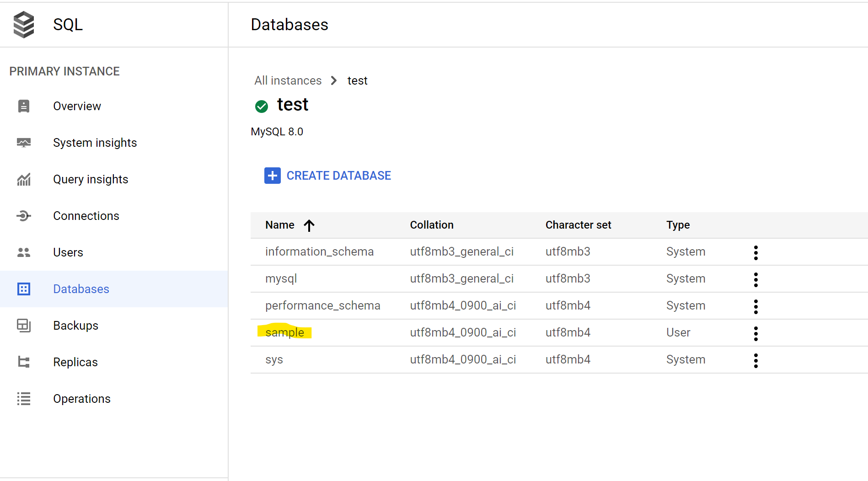
Task: Click the test breadcrumb item
Action: pyautogui.click(x=358, y=80)
